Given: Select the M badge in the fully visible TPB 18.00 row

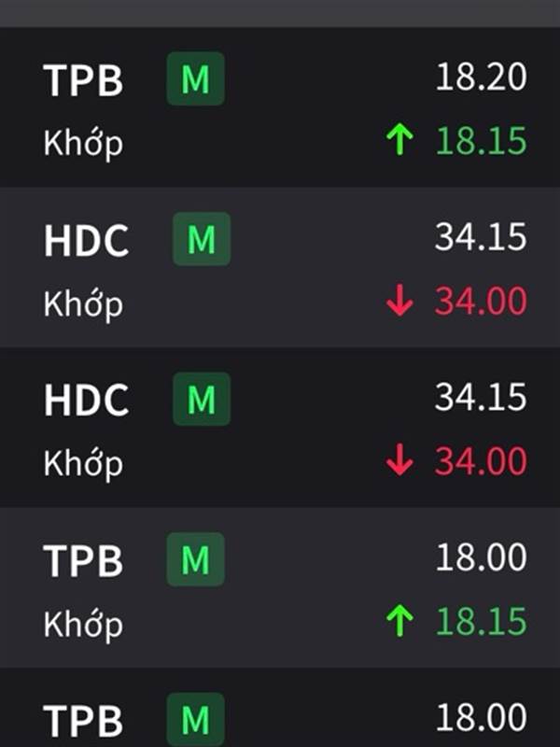Looking at the screenshot, I should pyautogui.click(x=196, y=559).
